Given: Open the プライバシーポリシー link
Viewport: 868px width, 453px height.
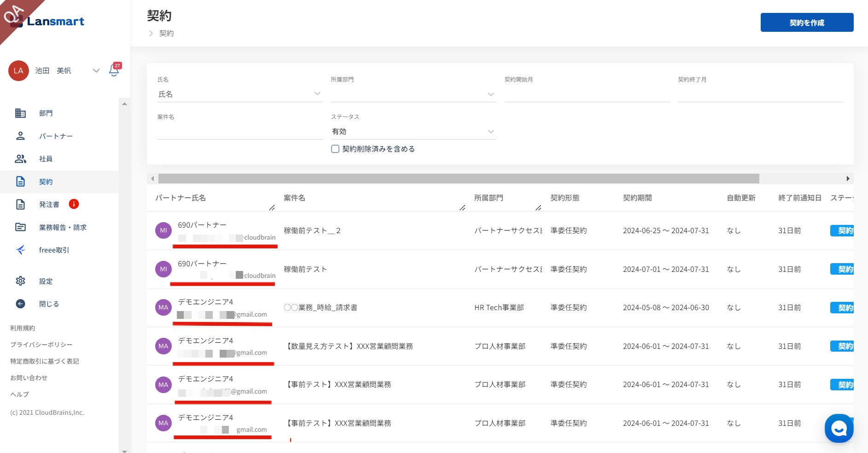Looking at the screenshot, I should 41,345.
